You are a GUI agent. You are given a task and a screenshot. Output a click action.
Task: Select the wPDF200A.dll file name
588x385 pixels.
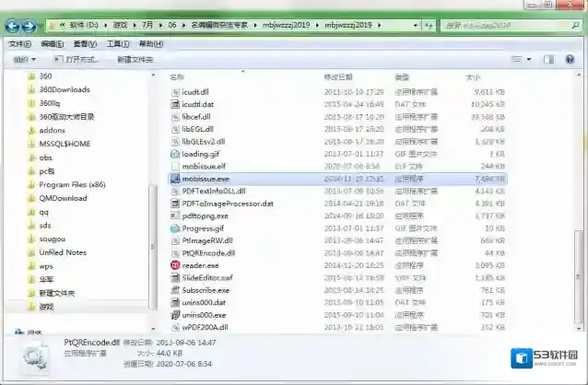pos(205,327)
